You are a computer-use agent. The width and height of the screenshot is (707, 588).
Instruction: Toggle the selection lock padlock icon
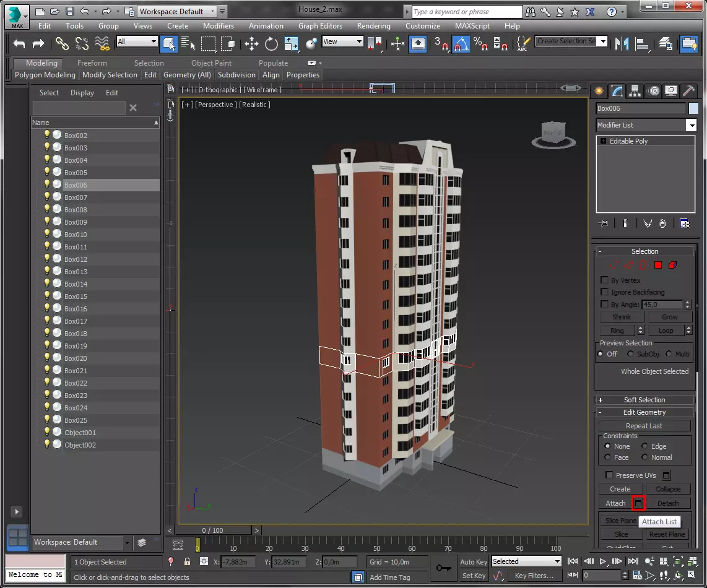pos(187,561)
